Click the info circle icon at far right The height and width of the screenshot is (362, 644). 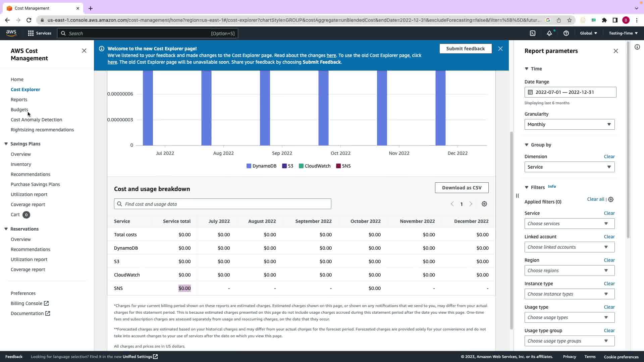click(x=637, y=47)
